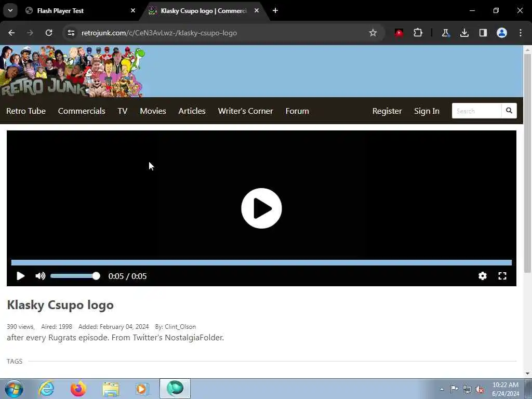
Task: Open site information icon in address bar
Action: pyautogui.click(x=71, y=33)
